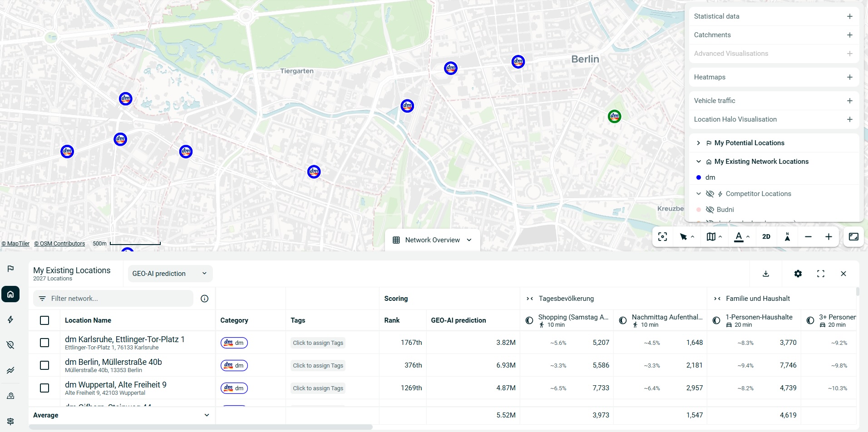868x432 pixels.
Task: Assign tags to dm Karlsruhe row
Action: point(318,343)
